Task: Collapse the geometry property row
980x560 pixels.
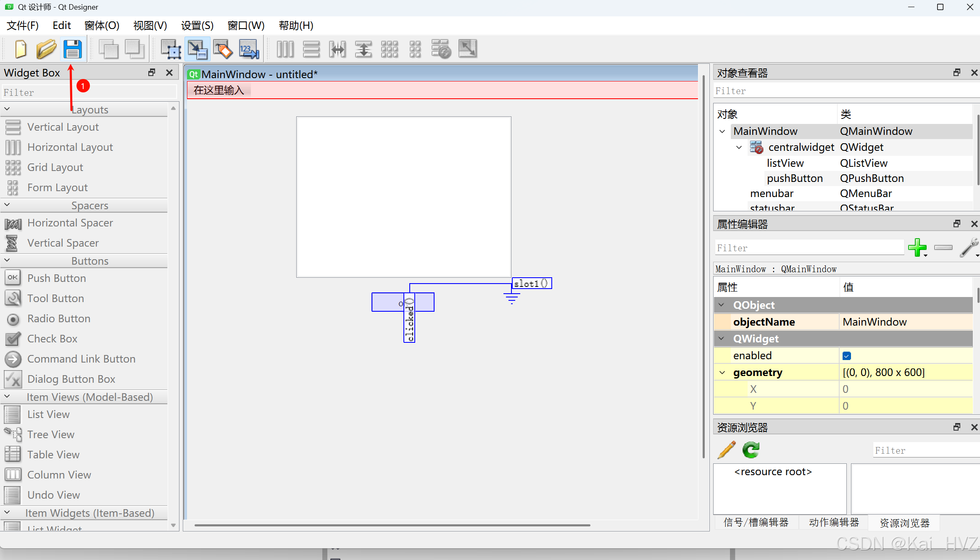Action: [722, 373]
